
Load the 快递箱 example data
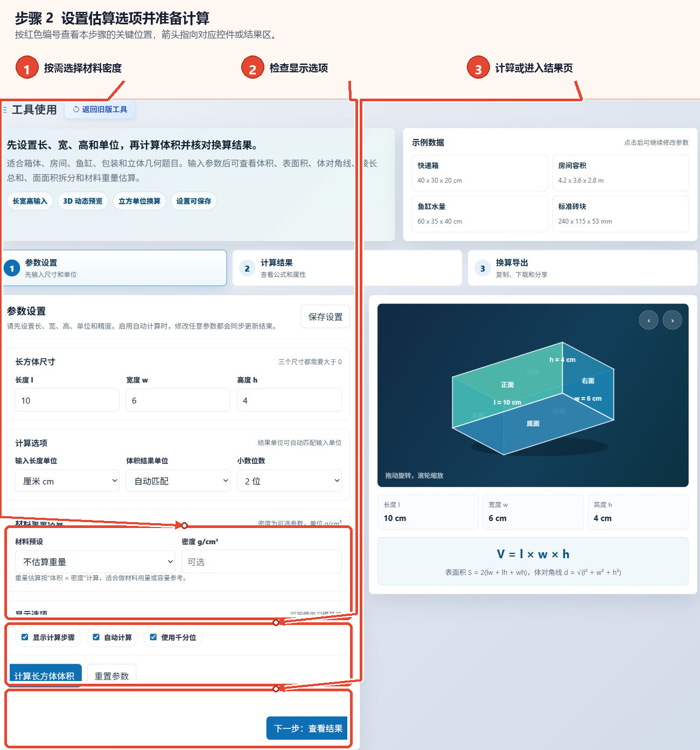tap(480, 173)
